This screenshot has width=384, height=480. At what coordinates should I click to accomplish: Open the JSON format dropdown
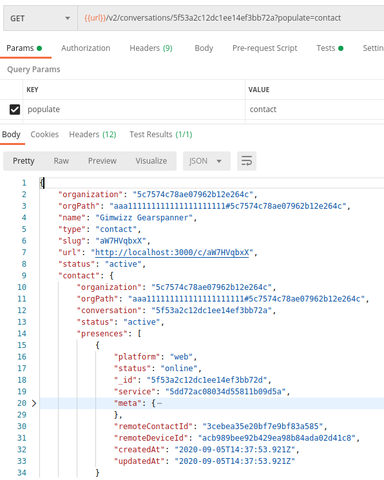tap(206, 161)
